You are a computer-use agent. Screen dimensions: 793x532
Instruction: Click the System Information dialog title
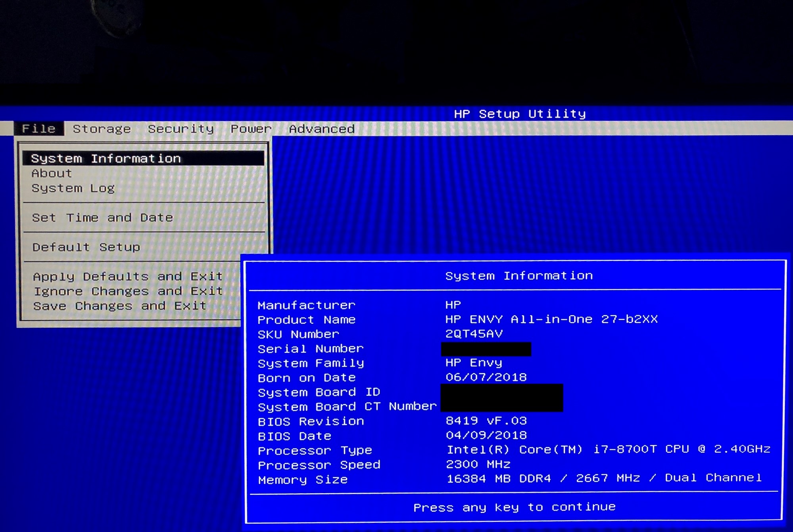pyautogui.click(x=518, y=276)
